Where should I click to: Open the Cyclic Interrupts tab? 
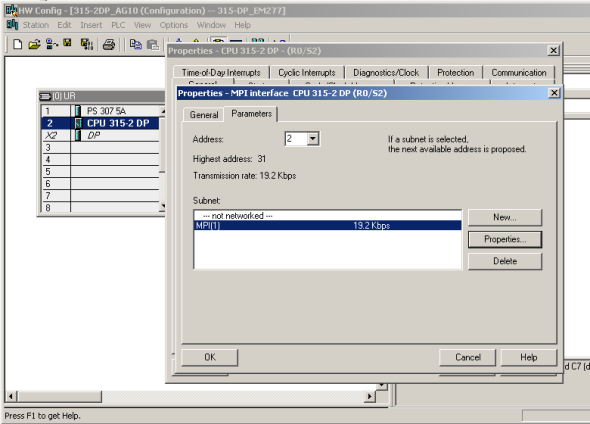307,73
